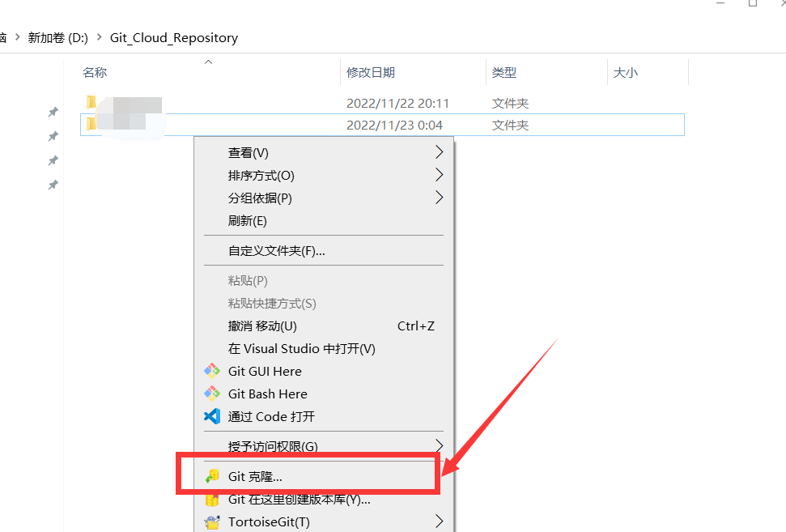Expand the 排序方式(O) submenu arrow

(439, 175)
